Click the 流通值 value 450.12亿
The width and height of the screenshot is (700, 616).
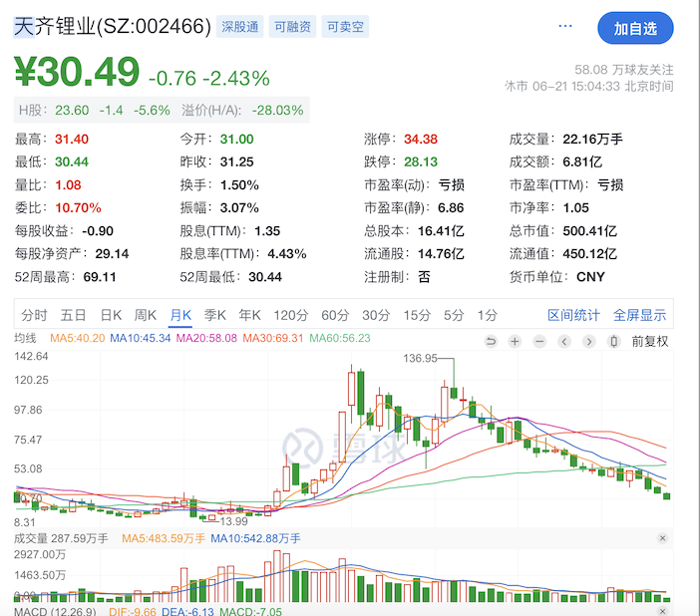pos(589,254)
